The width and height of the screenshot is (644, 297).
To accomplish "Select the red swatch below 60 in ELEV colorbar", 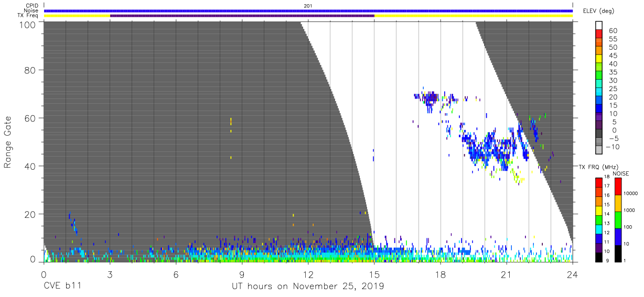I will 599,34.
